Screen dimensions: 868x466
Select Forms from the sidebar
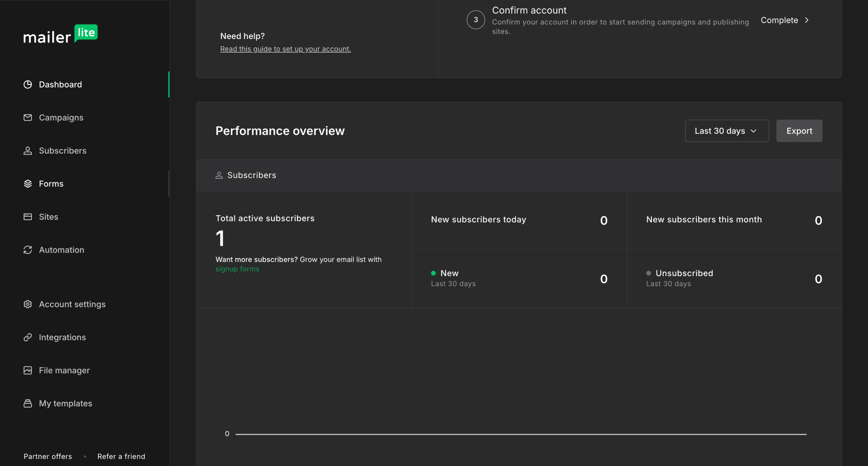(x=51, y=183)
